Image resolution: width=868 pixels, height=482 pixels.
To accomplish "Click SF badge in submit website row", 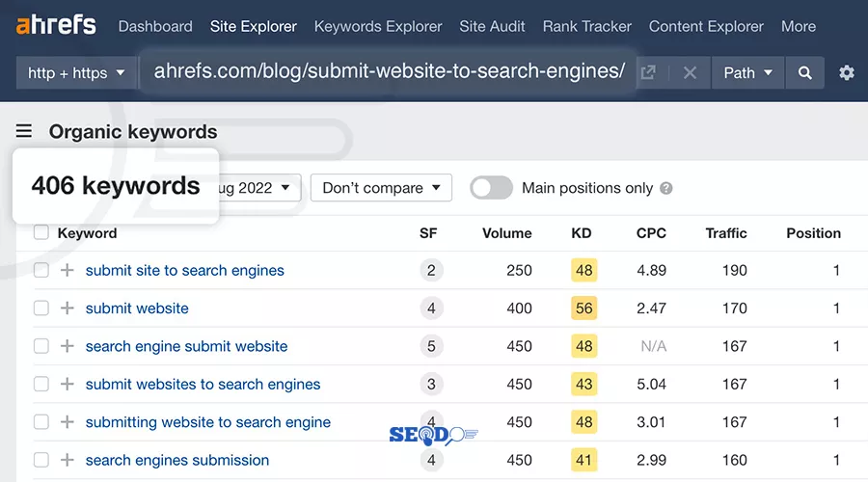I will (x=431, y=308).
